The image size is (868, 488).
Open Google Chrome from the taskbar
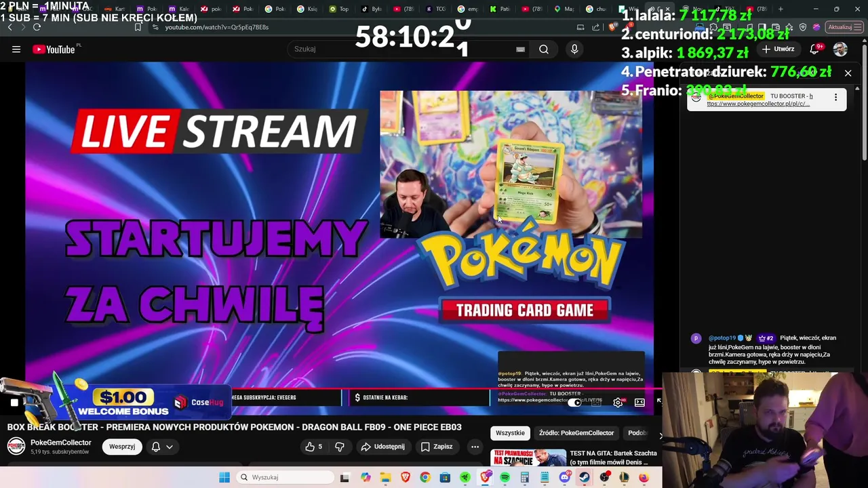pyautogui.click(x=425, y=477)
